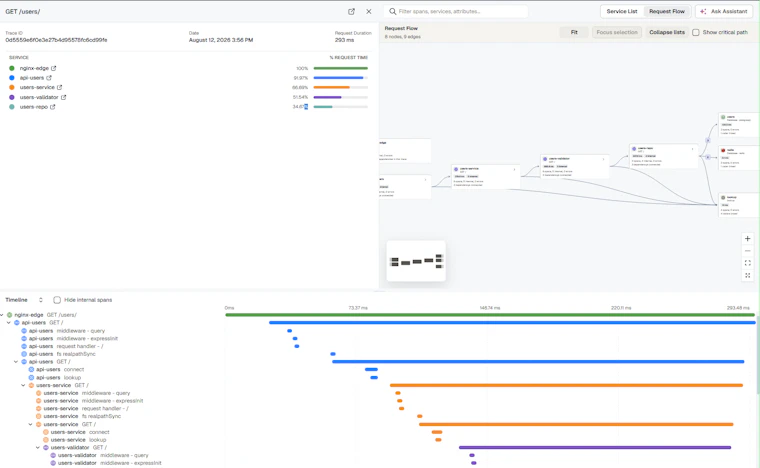Select api-users middleware - expressInit row

point(73,339)
